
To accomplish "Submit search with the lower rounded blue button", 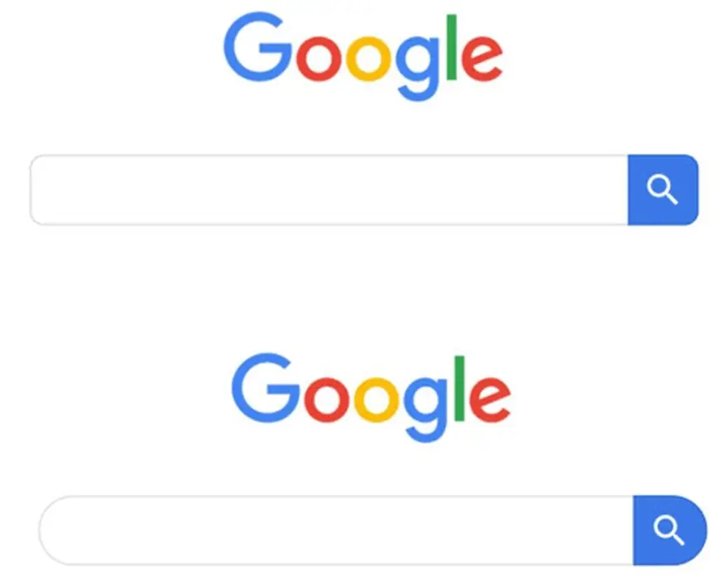I will tap(670, 530).
